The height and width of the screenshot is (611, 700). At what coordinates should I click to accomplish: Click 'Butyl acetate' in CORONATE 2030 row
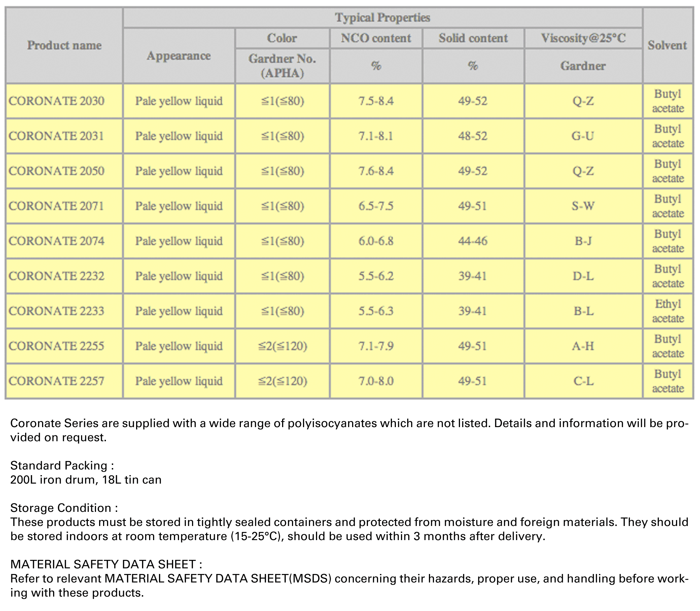pyautogui.click(x=668, y=101)
